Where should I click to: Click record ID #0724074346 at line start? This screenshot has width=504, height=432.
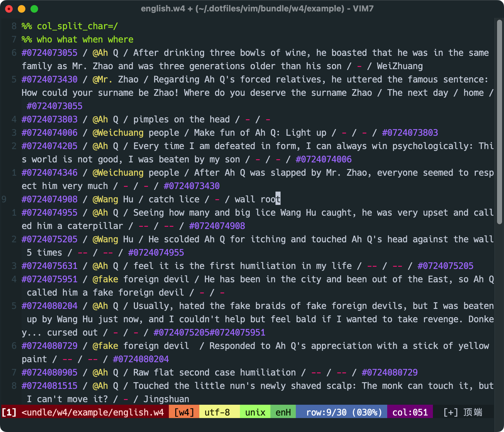(x=50, y=173)
